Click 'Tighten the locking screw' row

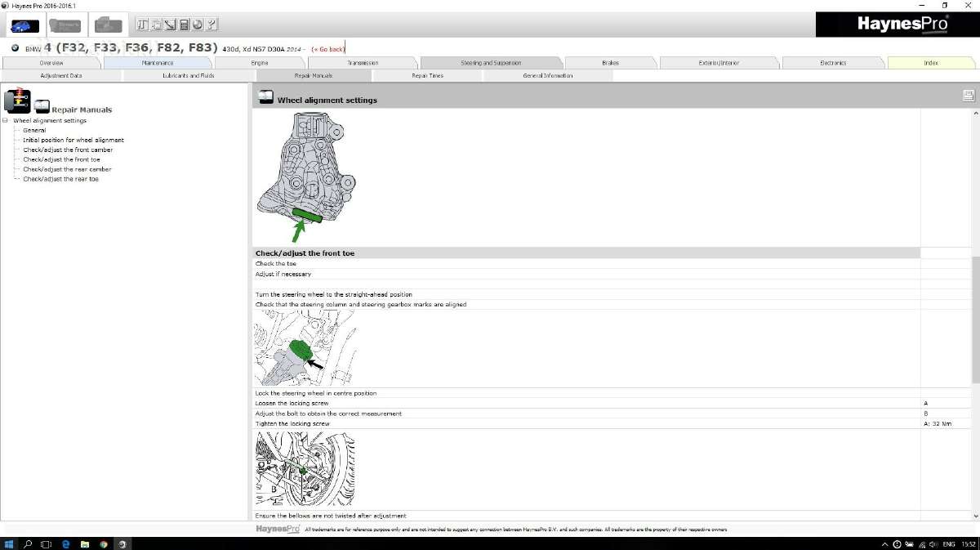point(586,424)
